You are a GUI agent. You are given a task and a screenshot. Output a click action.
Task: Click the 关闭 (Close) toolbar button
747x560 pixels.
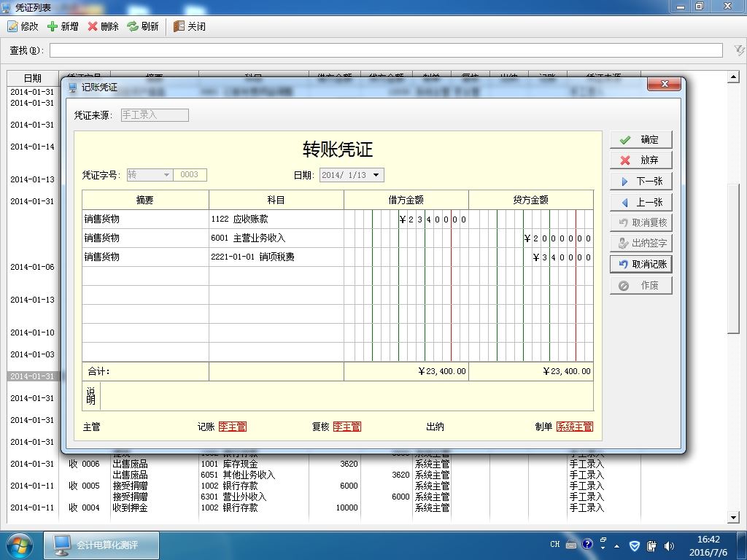point(190,26)
